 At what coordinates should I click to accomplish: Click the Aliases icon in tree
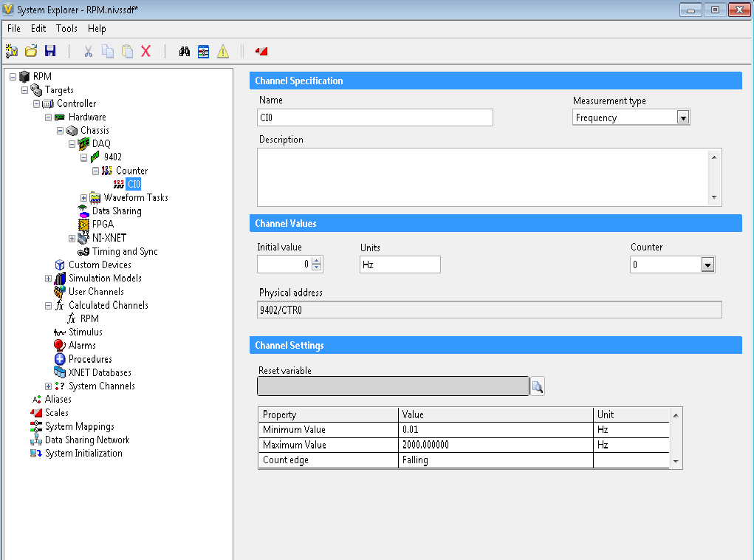36,399
